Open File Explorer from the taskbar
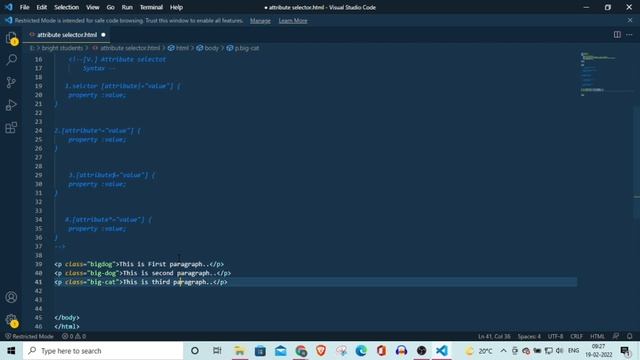The image size is (640, 360). 239,351
